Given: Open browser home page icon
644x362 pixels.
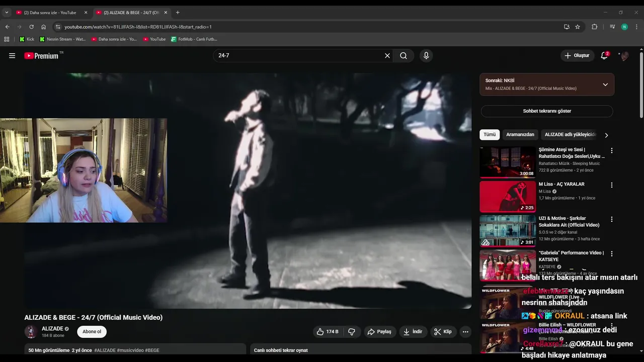Looking at the screenshot, I should click(x=43, y=27).
